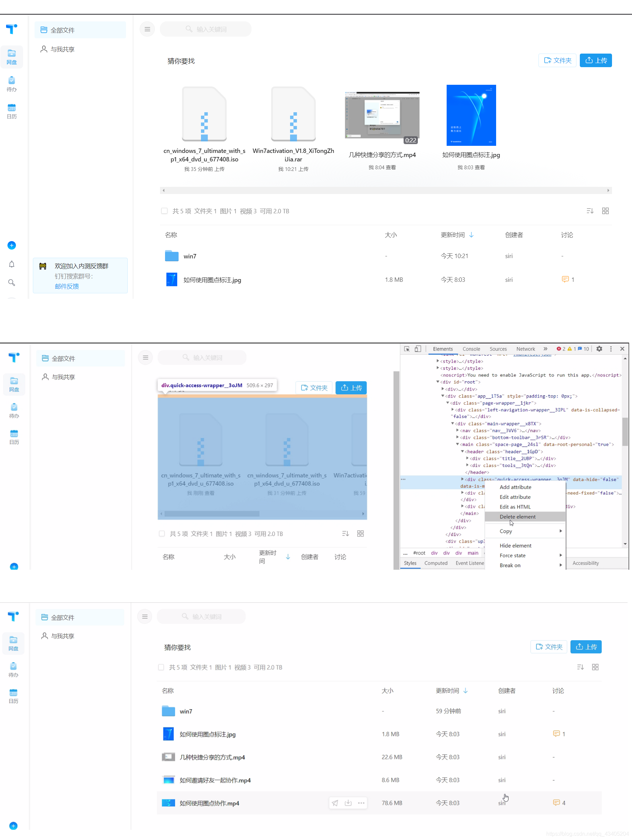Switch to the Network tab in DevTools
The height and width of the screenshot is (840, 632).
[x=525, y=349]
